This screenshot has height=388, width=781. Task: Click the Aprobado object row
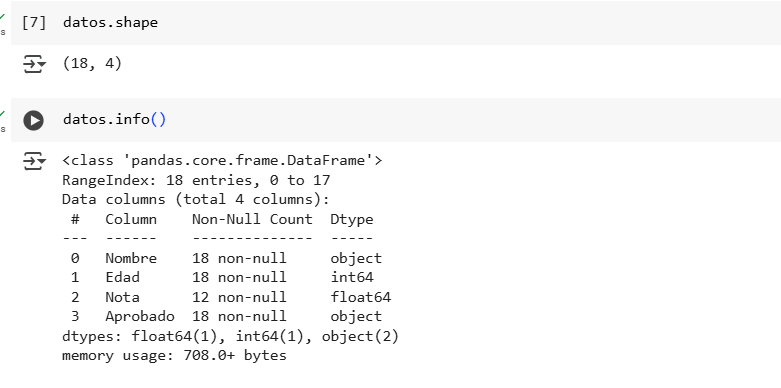click(x=222, y=316)
